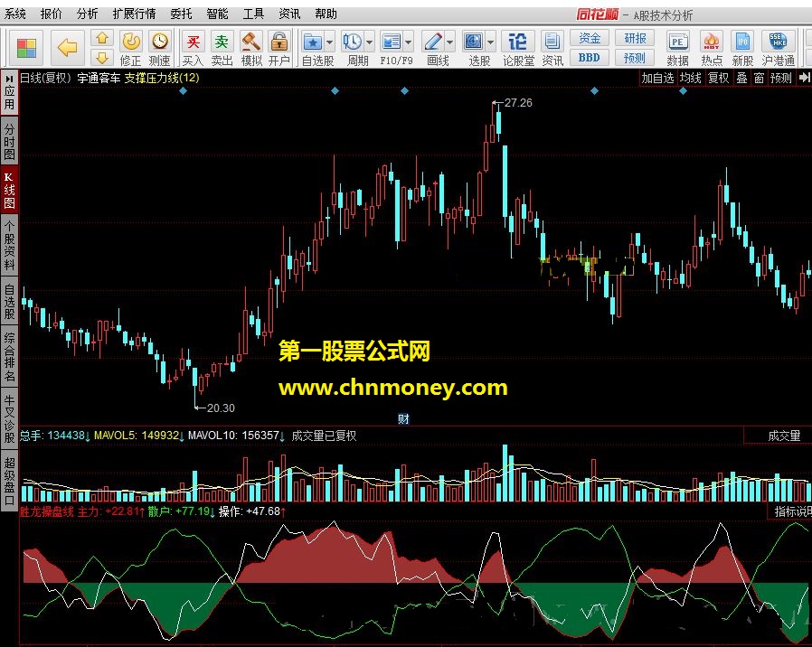Viewport: 812px width, 647px height.
Task: Open the 资讯 menu in menu bar
Action: click(289, 14)
